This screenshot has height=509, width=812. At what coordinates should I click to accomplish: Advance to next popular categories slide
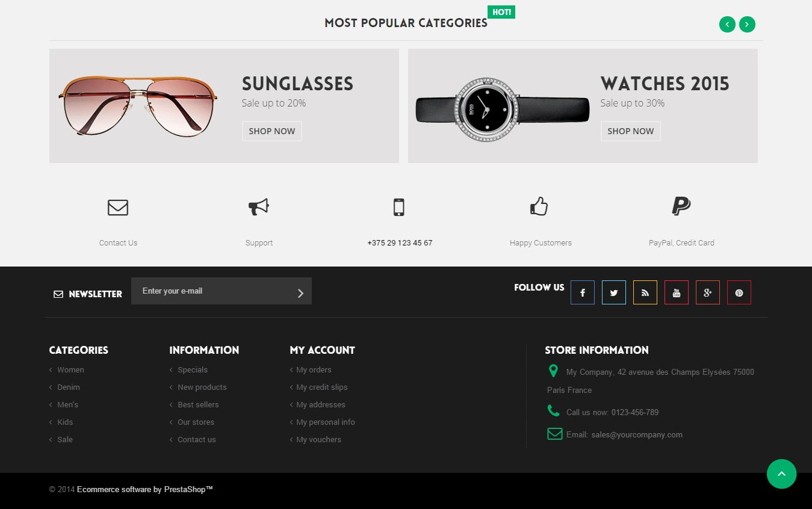(747, 25)
